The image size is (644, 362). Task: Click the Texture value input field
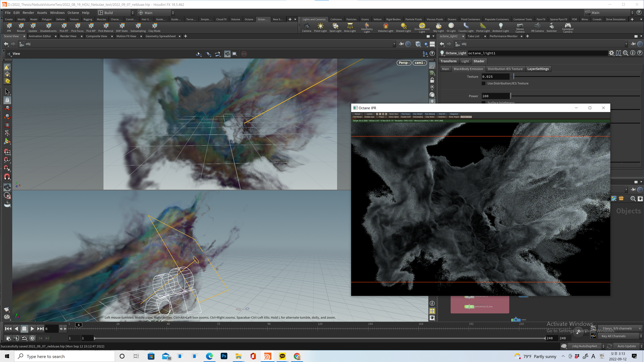click(495, 77)
